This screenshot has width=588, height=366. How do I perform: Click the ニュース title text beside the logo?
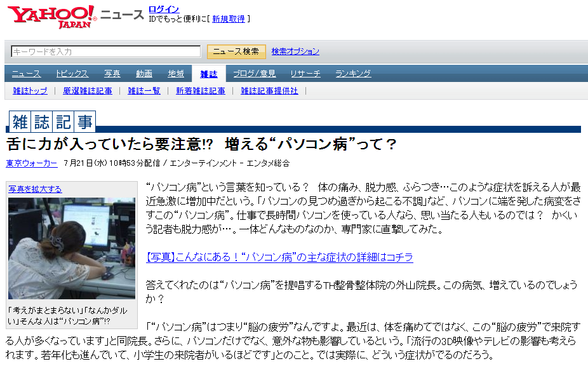click(x=123, y=15)
